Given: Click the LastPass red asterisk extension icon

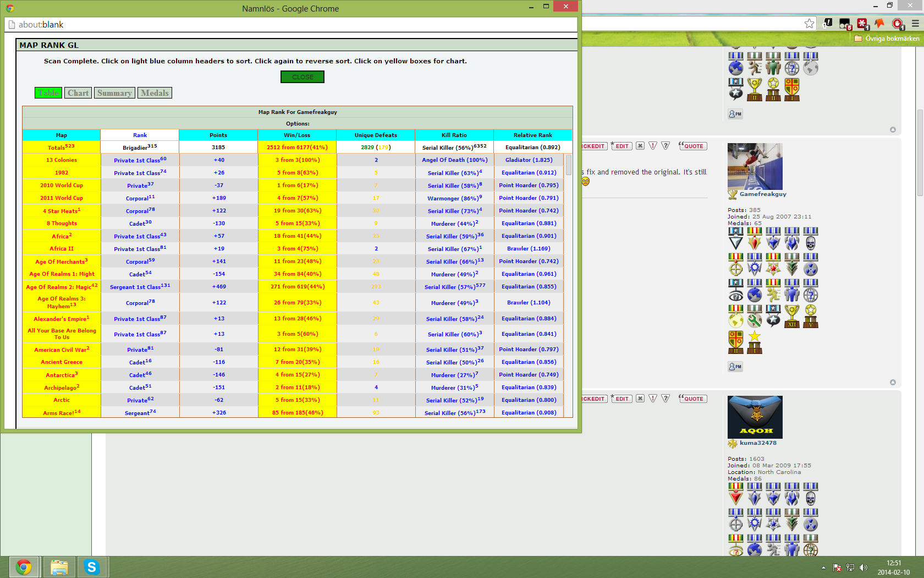Looking at the screenshot, I should (862, 23).
